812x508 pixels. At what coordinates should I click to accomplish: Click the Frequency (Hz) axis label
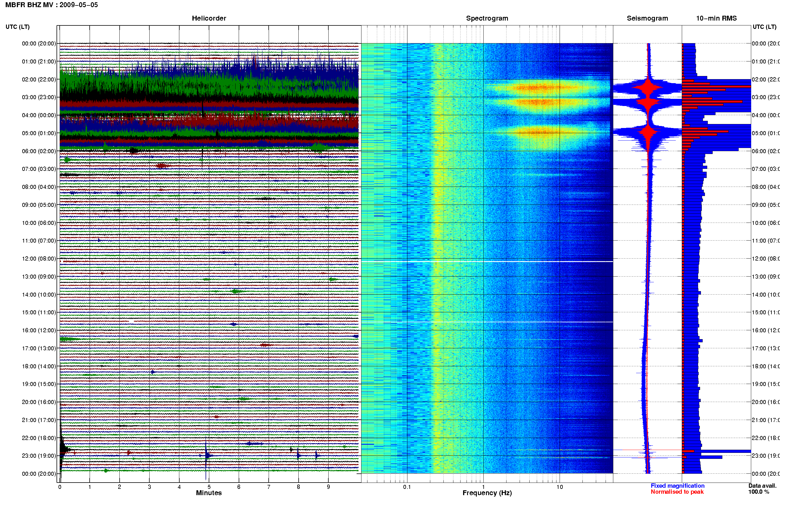pyautogui.click(x=487, y=493)
